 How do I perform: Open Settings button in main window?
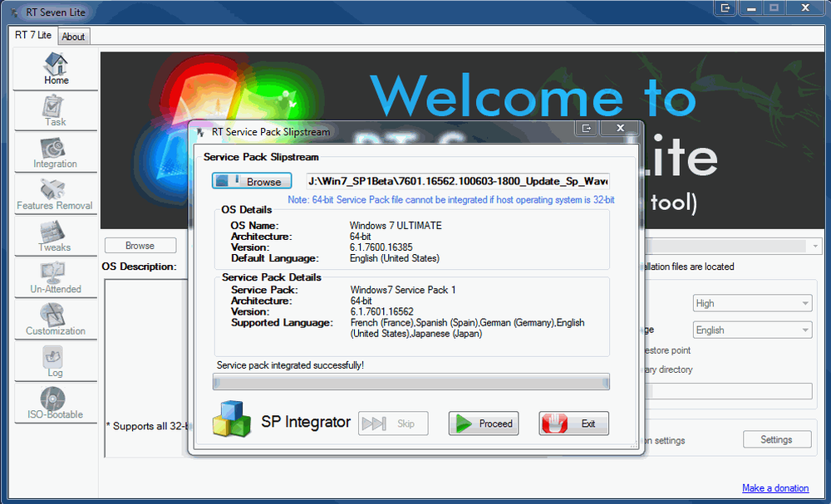775,440
